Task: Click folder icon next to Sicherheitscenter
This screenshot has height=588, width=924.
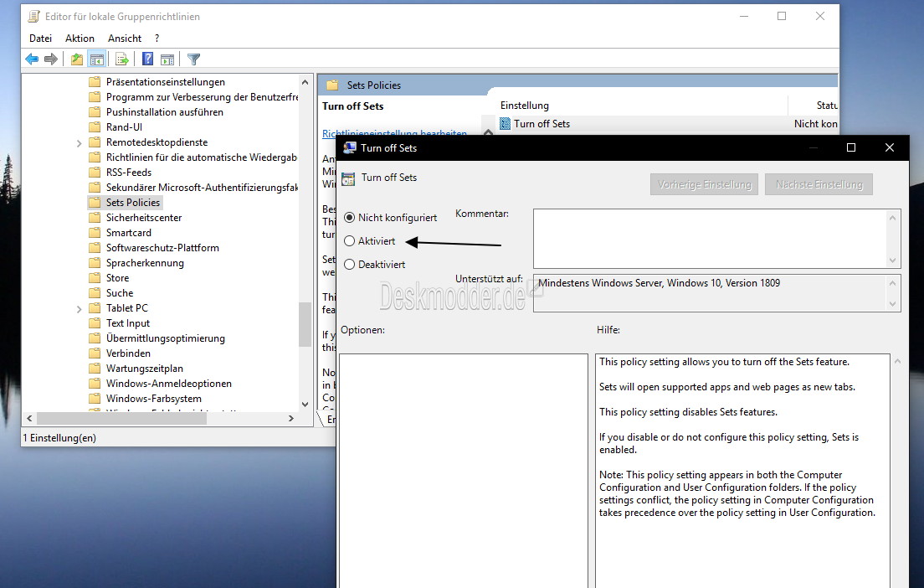Action: (95, 217)
